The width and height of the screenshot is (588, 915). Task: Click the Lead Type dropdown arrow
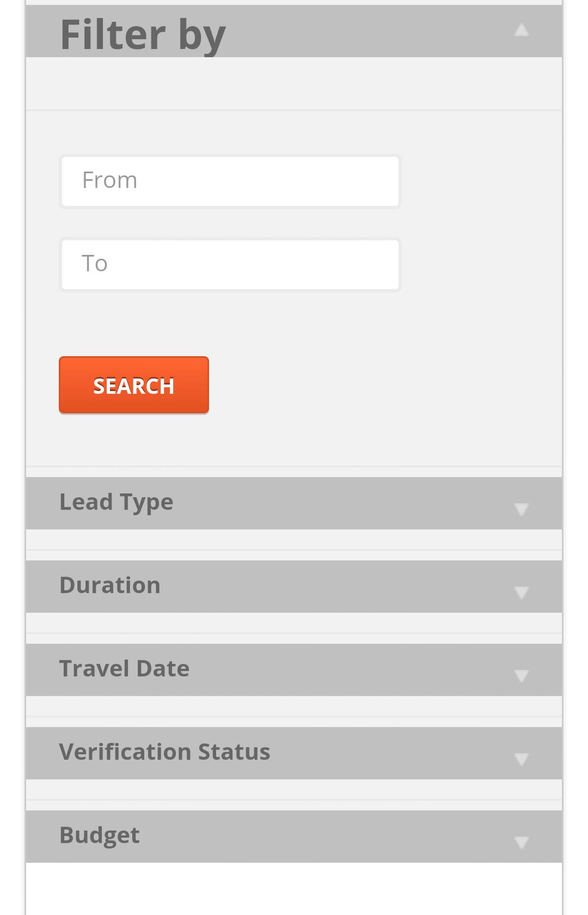pyautogui.click(x=522, y=510)
